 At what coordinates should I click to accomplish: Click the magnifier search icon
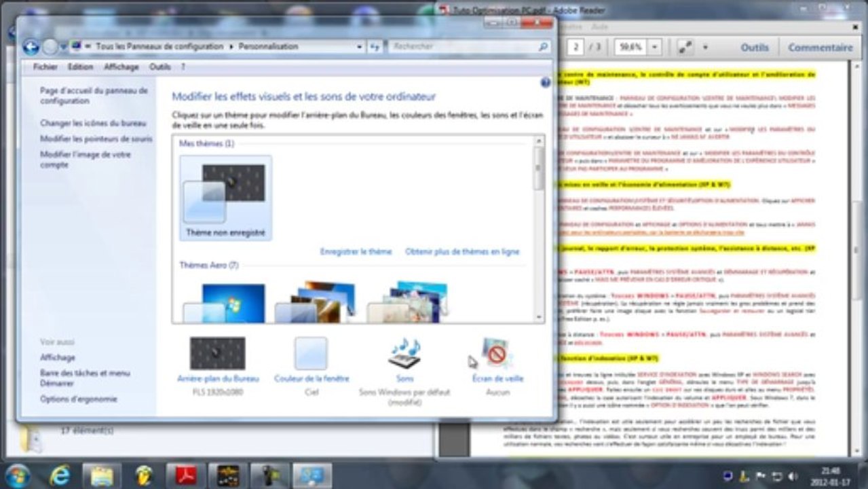tap(543, 47)
